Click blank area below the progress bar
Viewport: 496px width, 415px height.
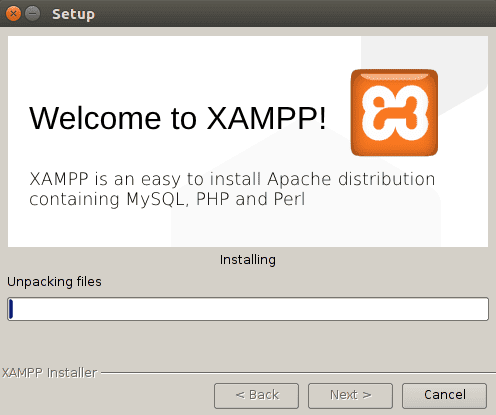[248, 343]
